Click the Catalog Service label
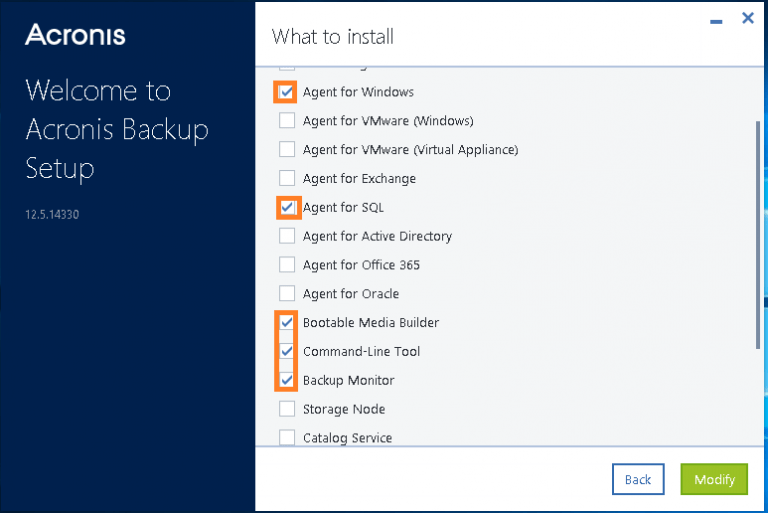The height and width of the screenshot is (513, 768). point(347,438)
